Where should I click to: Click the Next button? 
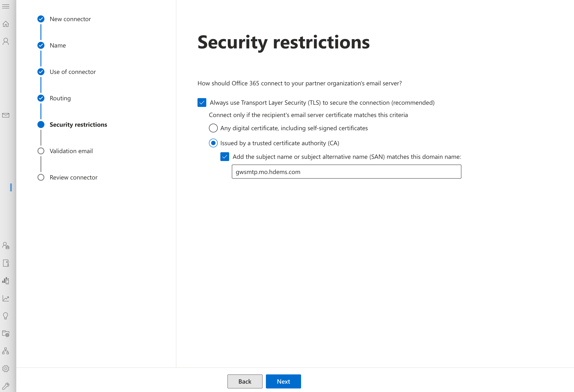[283, 381]
